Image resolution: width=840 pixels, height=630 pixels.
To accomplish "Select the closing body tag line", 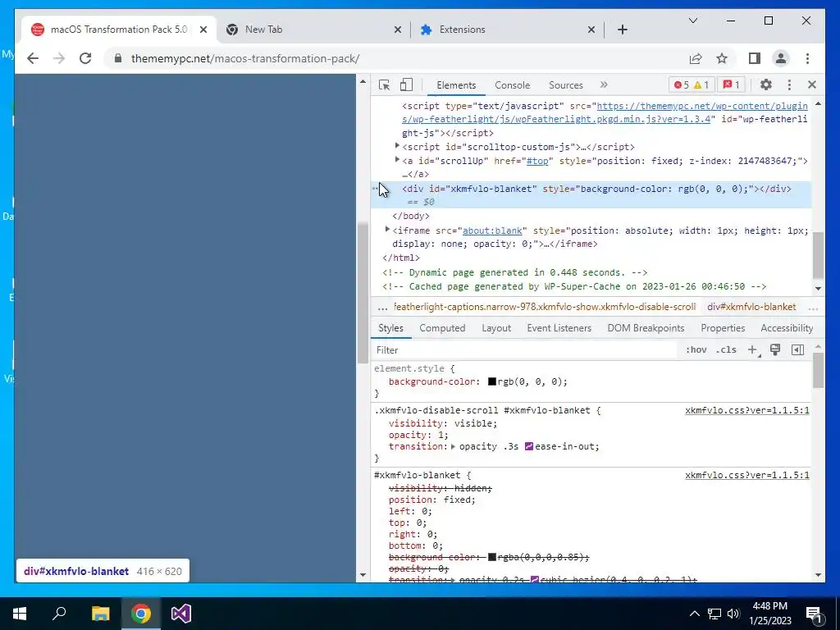I will coord(411,216).
